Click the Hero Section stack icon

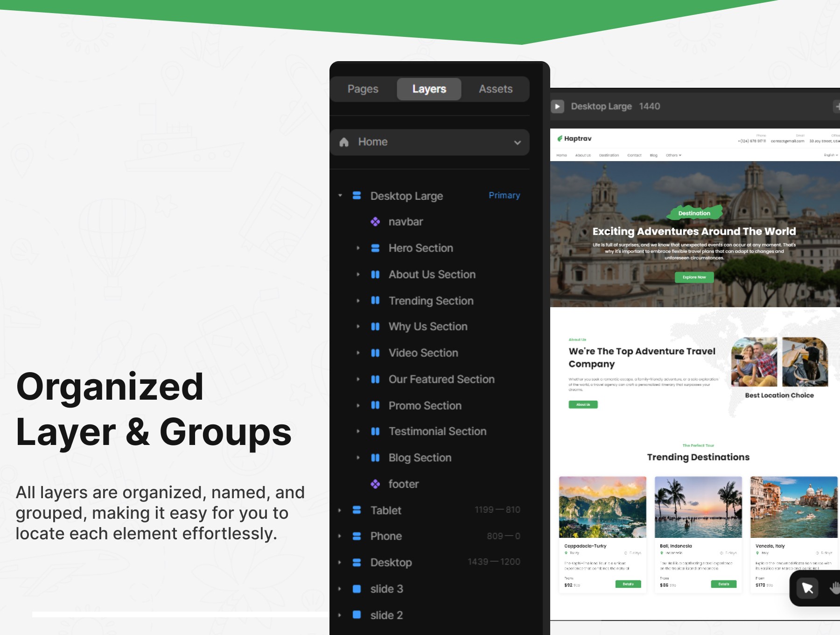click(x=375, y=248)
